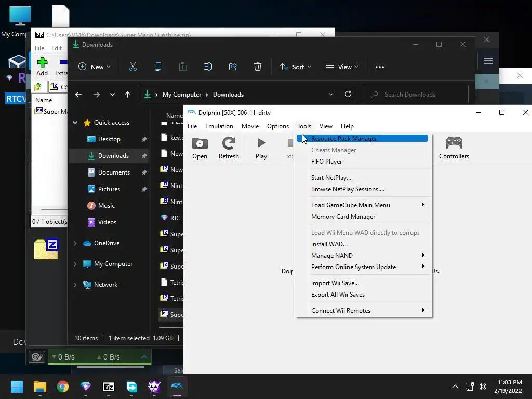Open the Sort dropdown in Explorer
The image size is (532, 399).
click(x=295, y=67)
